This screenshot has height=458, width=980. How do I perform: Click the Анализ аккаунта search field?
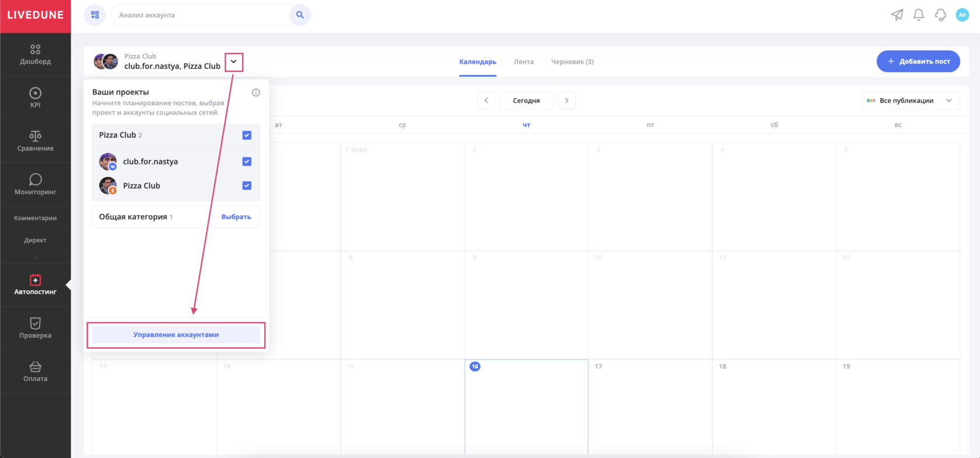[201, 15]
